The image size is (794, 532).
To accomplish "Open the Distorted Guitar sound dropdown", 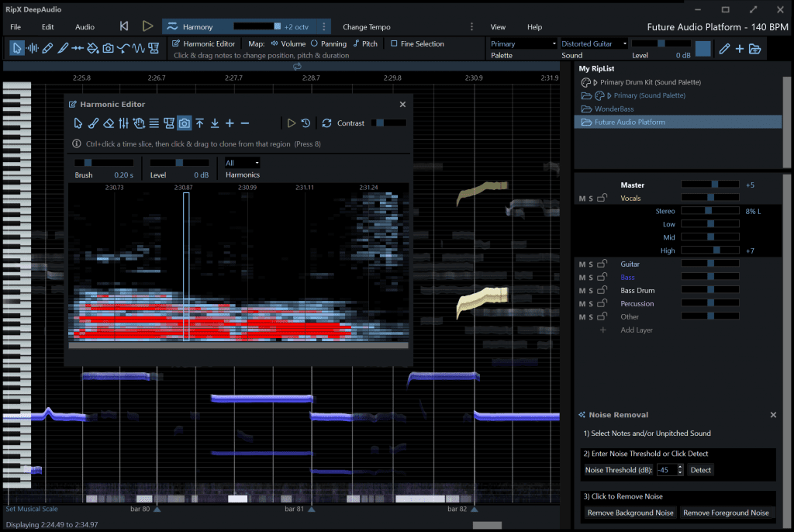I will tap(593, 44).
